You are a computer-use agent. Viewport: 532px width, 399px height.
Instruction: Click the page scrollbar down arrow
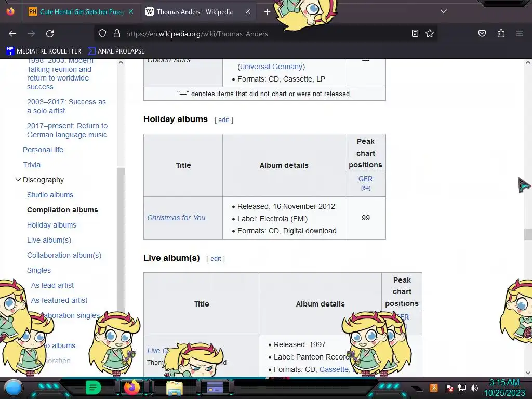528,373
